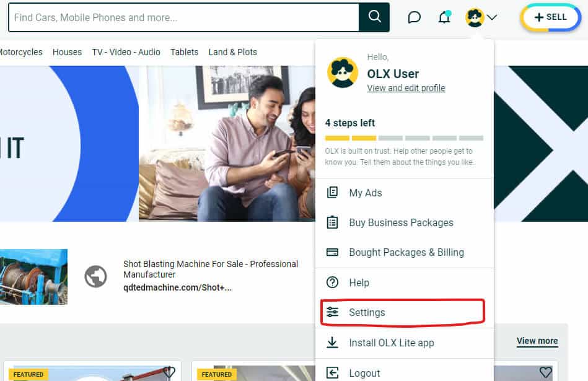This screenshot has height=381, width=588.
Task: Click View and edit profile link
Action: click(x=406, y=88)
